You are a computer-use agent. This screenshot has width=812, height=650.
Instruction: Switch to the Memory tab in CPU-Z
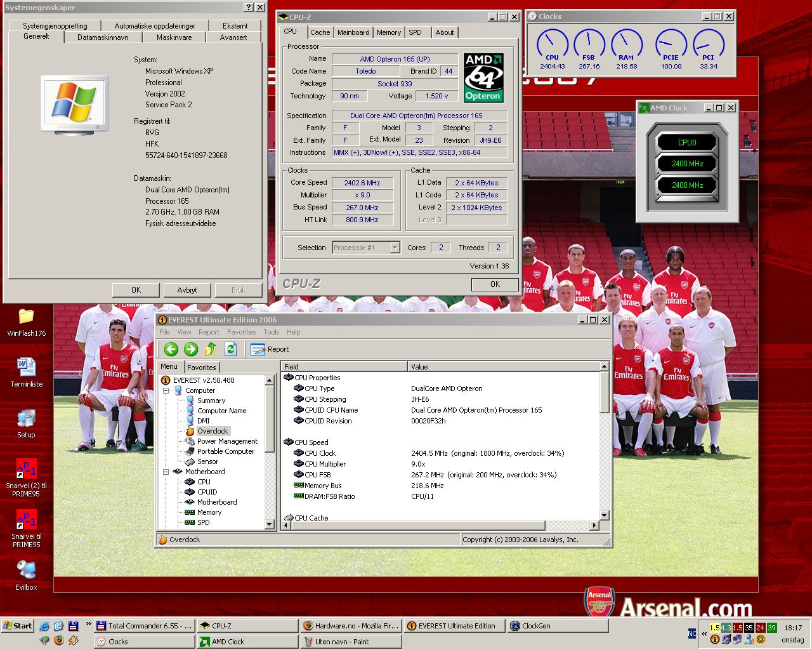389,32
